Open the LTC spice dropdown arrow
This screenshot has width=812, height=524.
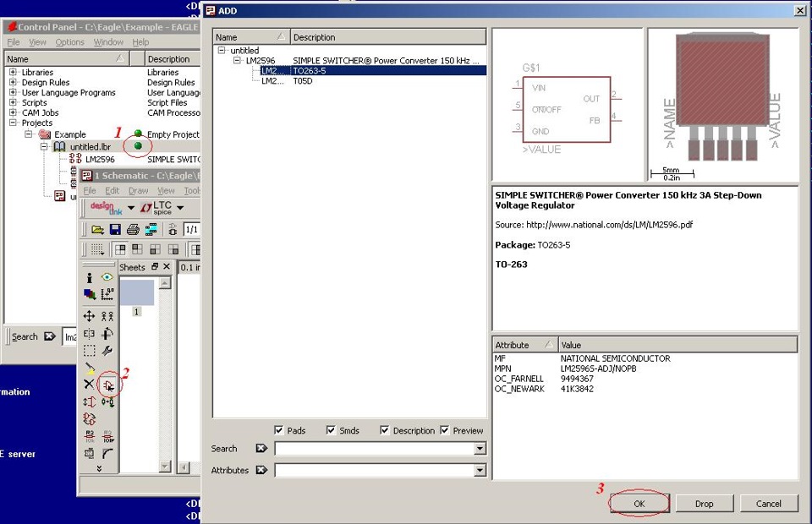[180, 208]
